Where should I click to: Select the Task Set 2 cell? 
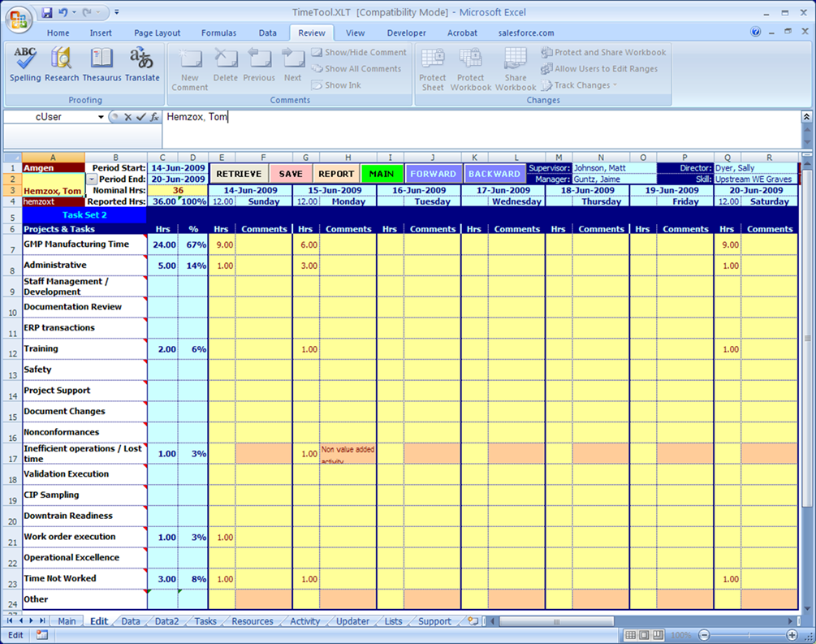coord(84,215)
